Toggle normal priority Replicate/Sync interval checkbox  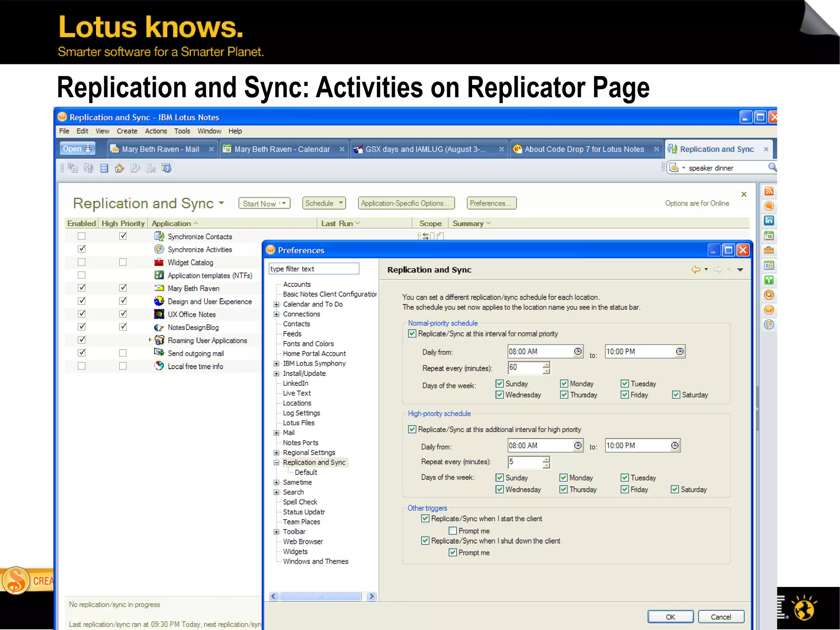pyautogui.click(x=412, y=334)
